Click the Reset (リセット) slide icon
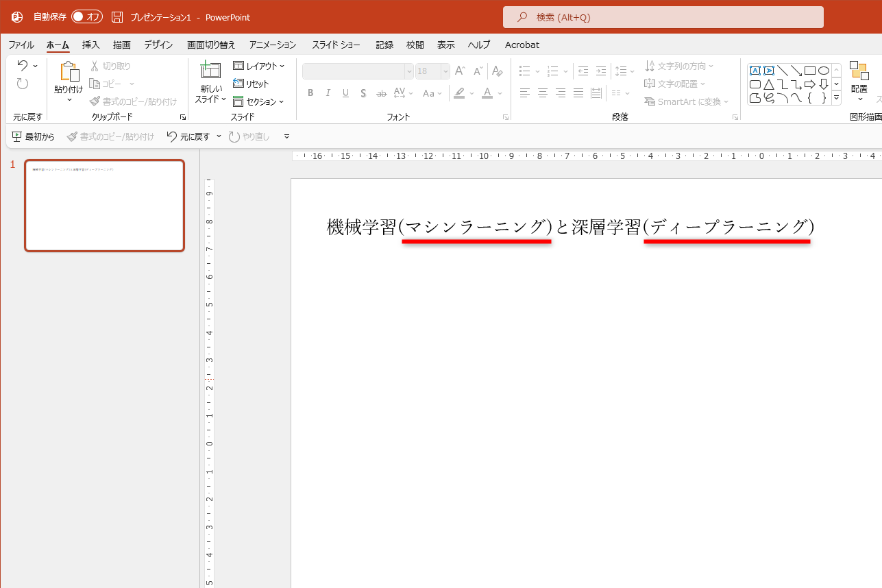882x588 pixels. 238,83
